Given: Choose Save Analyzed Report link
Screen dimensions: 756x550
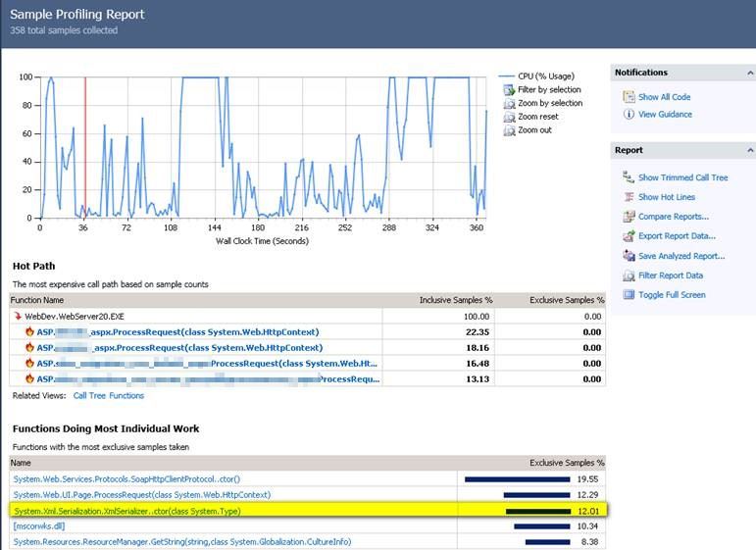Looking at the screenshot, I should click(x=681, y=256).
